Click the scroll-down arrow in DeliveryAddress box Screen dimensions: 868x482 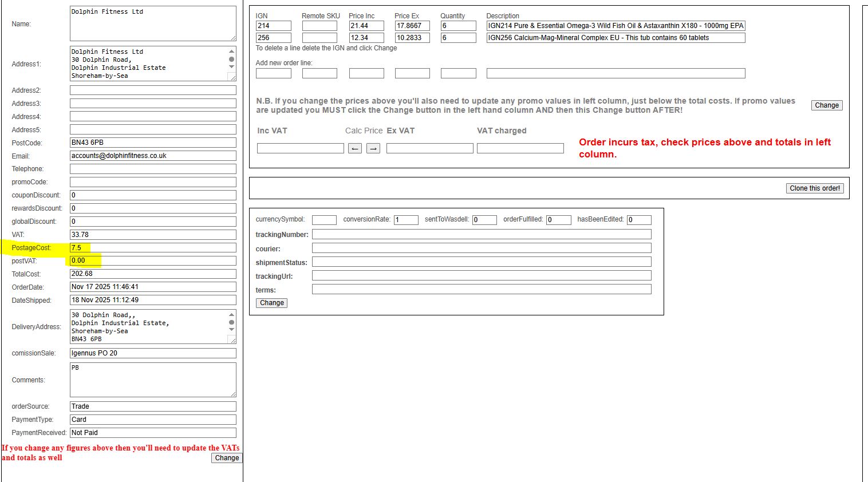point(231,330)
